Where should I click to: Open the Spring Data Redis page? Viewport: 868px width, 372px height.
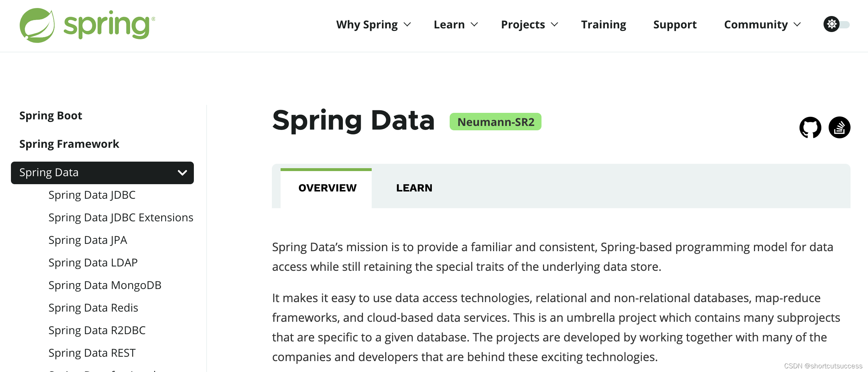[x=93, y=308]
